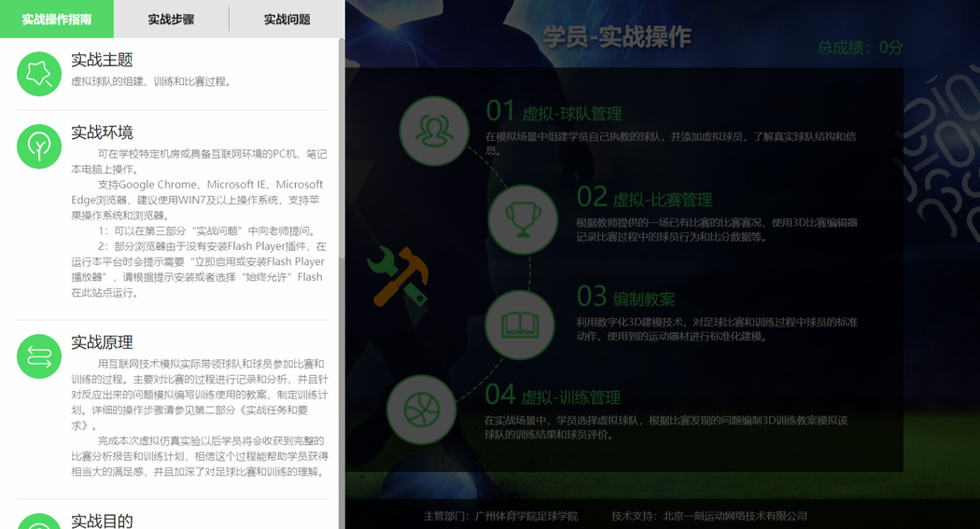Open 04 虚拟-训练管理 heading
The height and width of the screenshot is (529, 980).
point(553,396)
